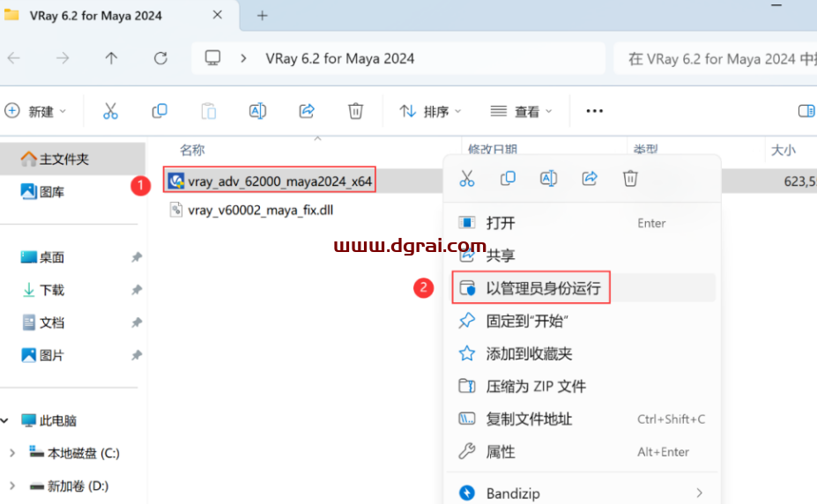Expand 新加卷 (D:) tree node

pyautogui.click(x=12, y=485)
